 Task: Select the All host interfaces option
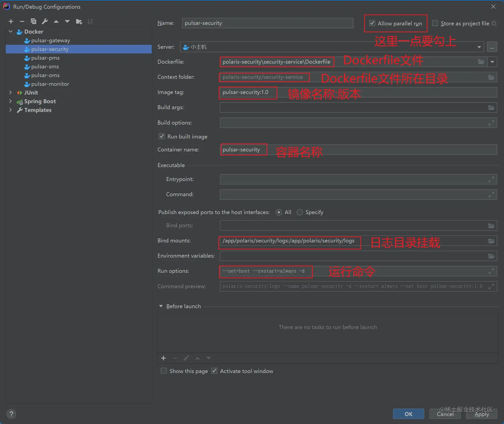[279, 212]
